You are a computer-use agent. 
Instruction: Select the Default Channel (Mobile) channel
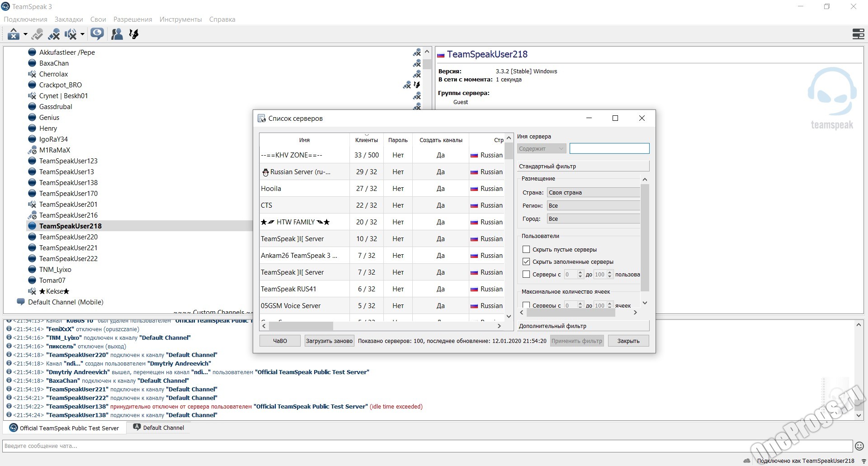point(66,302)
